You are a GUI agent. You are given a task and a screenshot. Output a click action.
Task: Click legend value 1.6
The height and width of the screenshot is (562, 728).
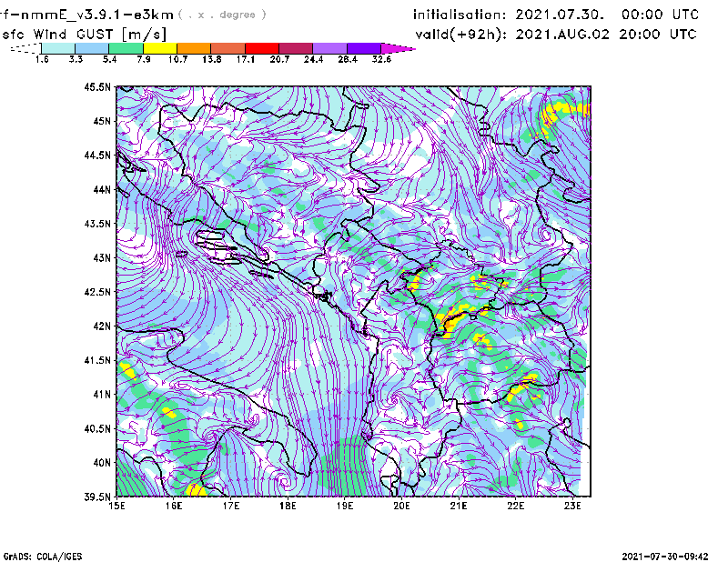click(x=42, y=59)
